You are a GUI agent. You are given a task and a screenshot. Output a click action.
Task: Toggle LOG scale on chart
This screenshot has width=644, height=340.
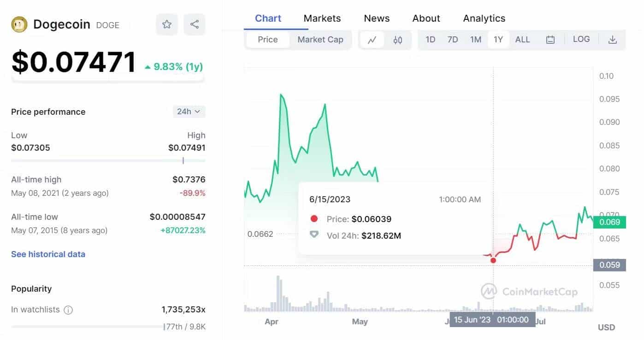[581, 40]
